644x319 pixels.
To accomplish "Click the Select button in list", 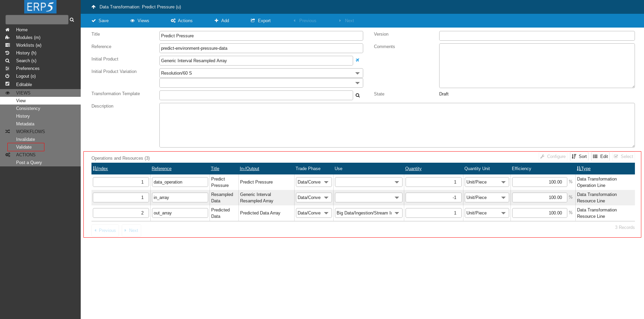I will pyautogui.click(x=623, y=156).
